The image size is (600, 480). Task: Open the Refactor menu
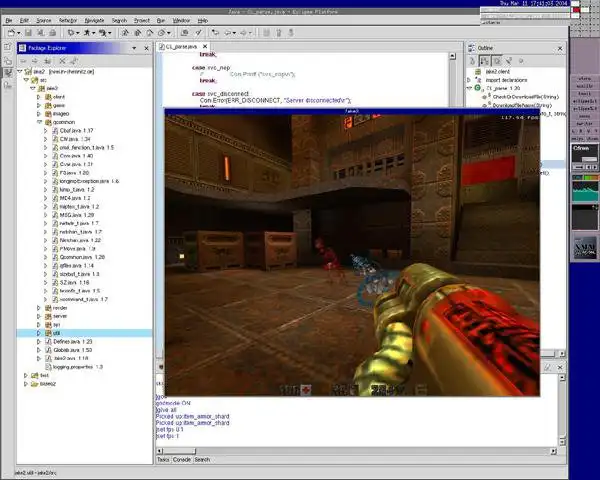68,20
